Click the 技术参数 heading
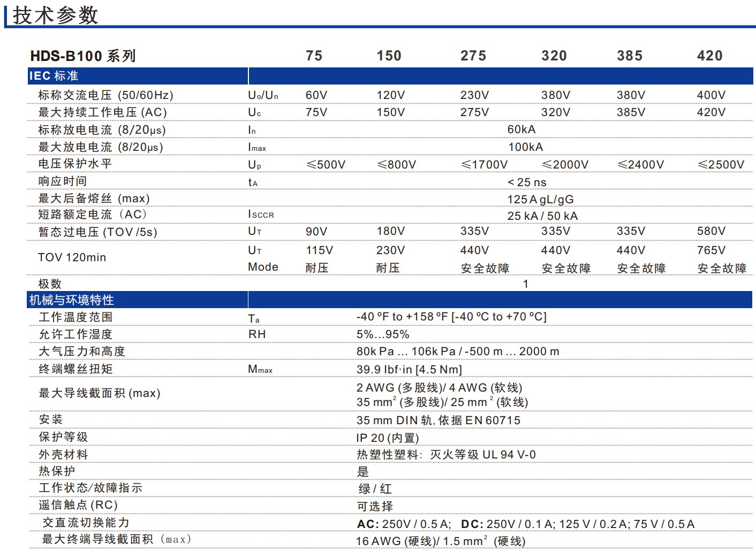The image size is (756, 551). tap(56, 15)
